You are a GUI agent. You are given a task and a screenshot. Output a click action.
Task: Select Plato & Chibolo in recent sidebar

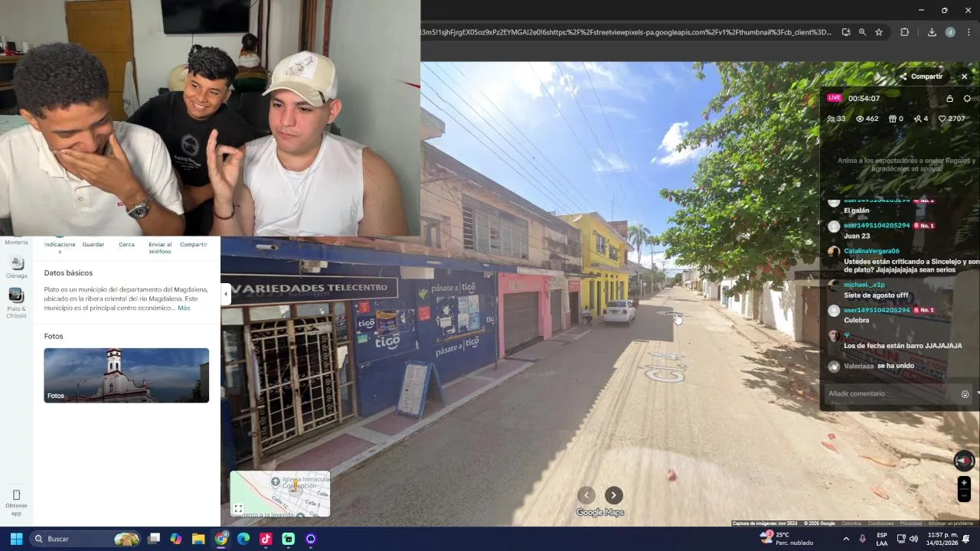(16, 303)
